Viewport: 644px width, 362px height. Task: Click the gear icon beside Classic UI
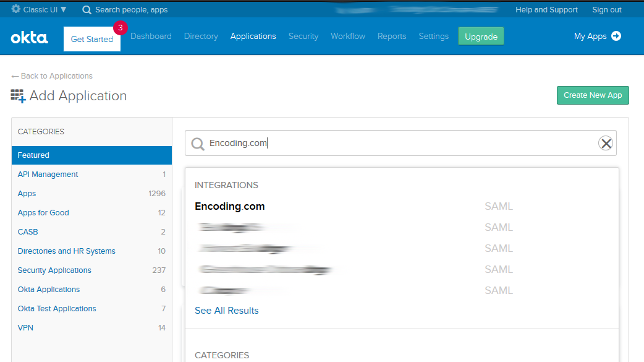coord(15,9)
